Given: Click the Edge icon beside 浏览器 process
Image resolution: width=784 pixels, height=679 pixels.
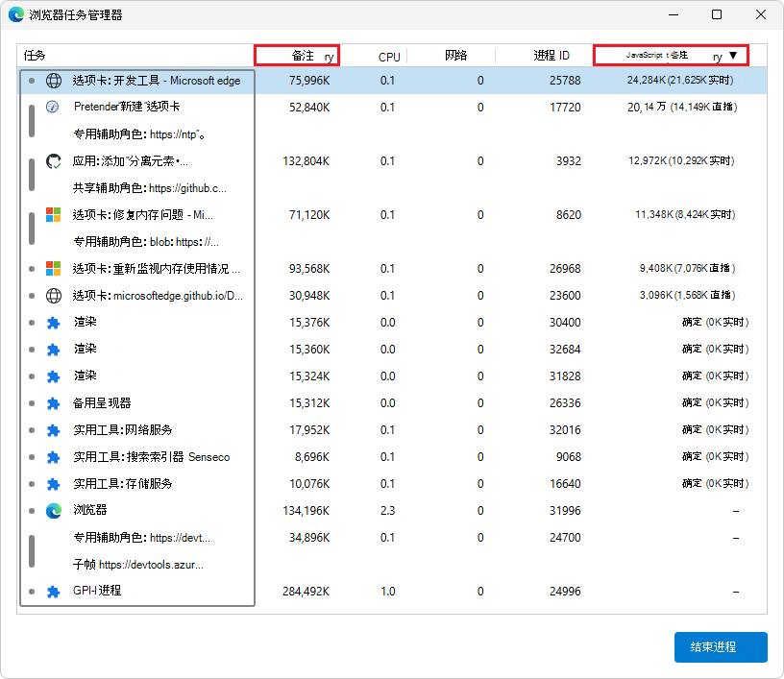Looking at the screenshot, I should coord(54,511).
